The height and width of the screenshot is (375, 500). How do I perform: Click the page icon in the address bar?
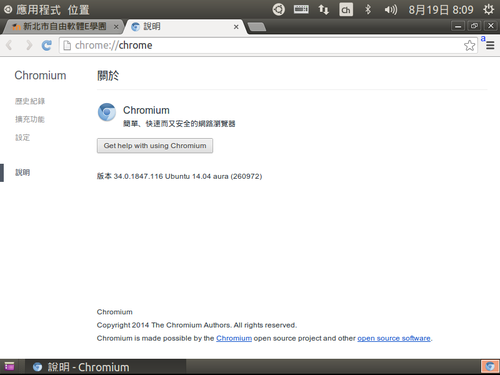click(x=67, y=45)
